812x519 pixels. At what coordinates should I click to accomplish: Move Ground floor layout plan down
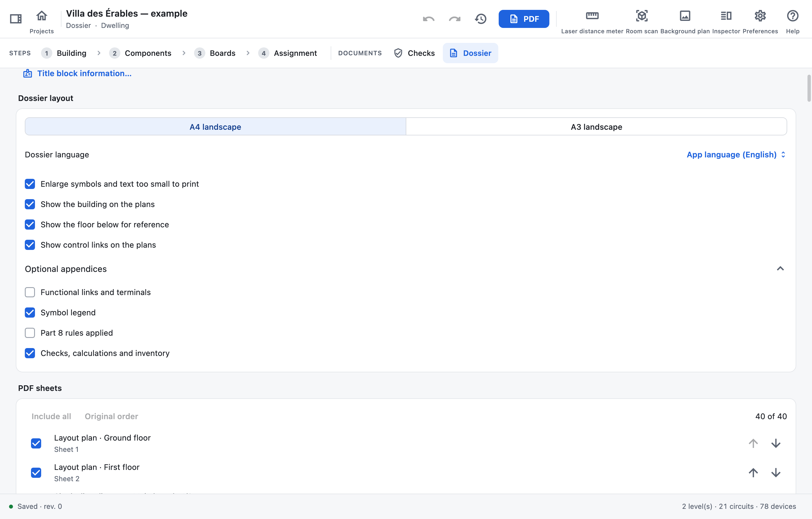(x=776, y=443)
